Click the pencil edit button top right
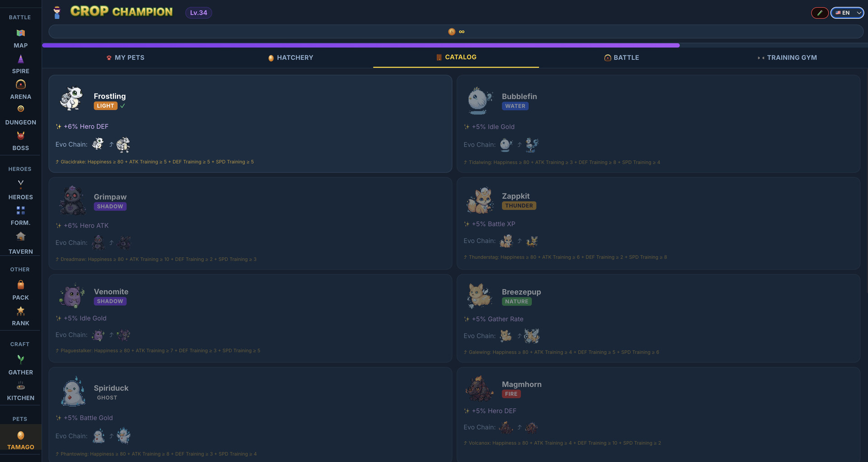Screen dimensions: 868x462 820,13
